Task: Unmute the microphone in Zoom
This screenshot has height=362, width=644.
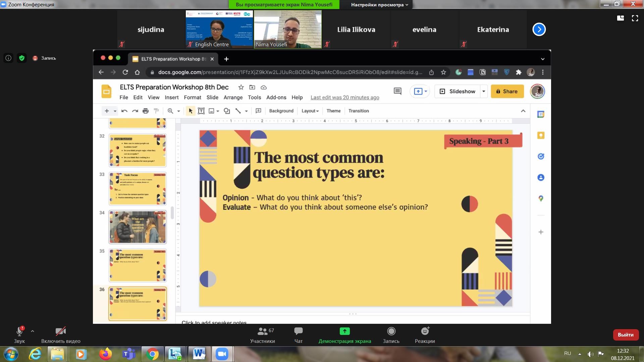Action: pyautogui.click(x=19, y=331)
